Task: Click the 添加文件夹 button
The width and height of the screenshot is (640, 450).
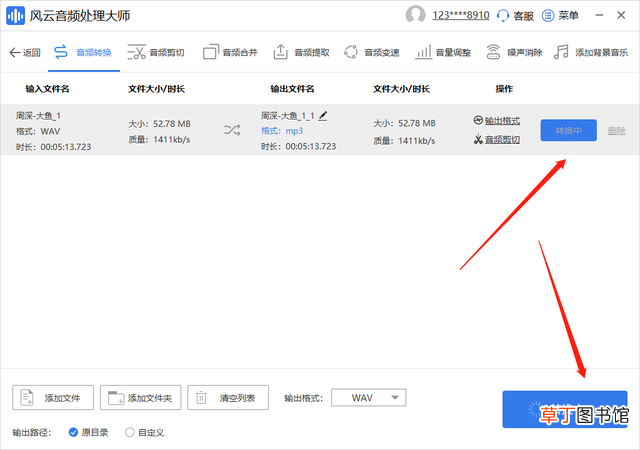Action: 140,397
